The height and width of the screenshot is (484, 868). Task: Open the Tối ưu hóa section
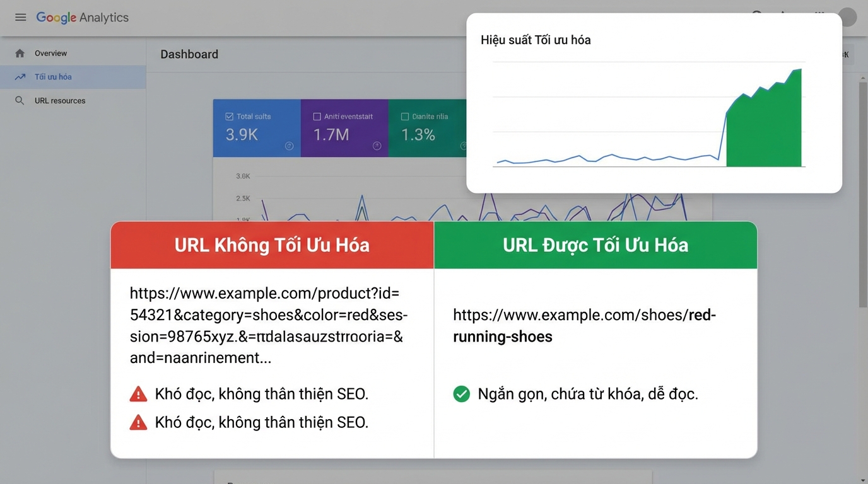pyautogui.click(x=54, y=76)
